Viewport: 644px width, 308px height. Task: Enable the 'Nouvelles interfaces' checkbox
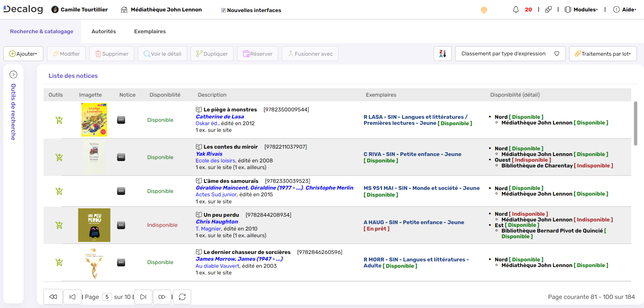(x=223, y=10)
